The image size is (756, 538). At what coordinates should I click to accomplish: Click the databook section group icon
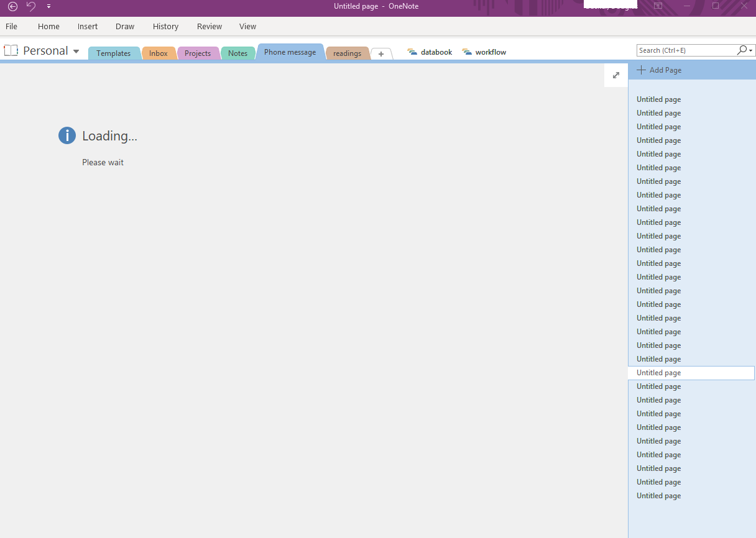click(412, 52)
